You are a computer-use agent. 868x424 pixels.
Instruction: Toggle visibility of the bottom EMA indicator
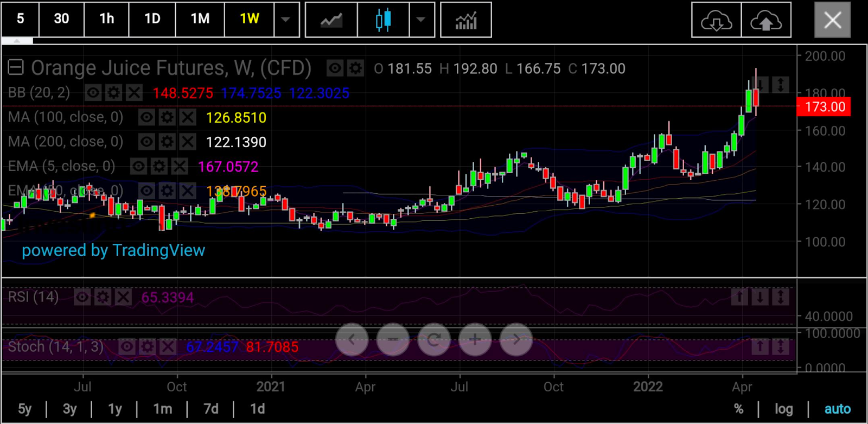(146, 191)
